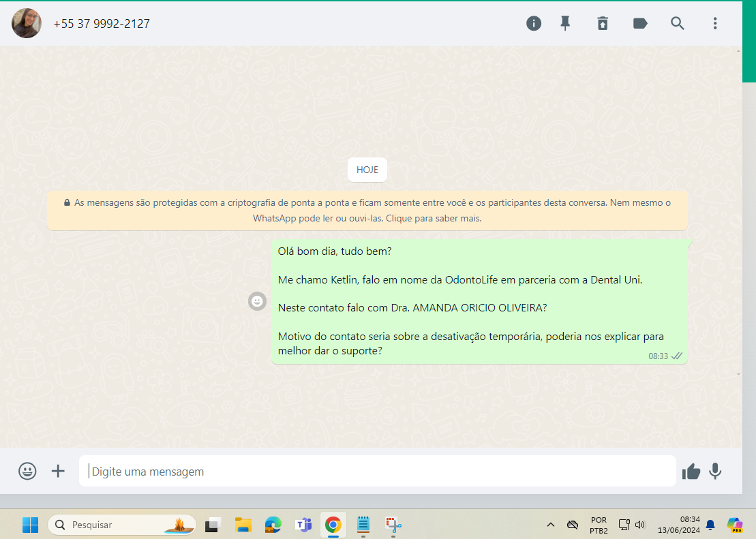This screenshot has width=756, height=539.
Task: Switch to Google Chrome on taskbar
Action: click(x=333, y=525)
